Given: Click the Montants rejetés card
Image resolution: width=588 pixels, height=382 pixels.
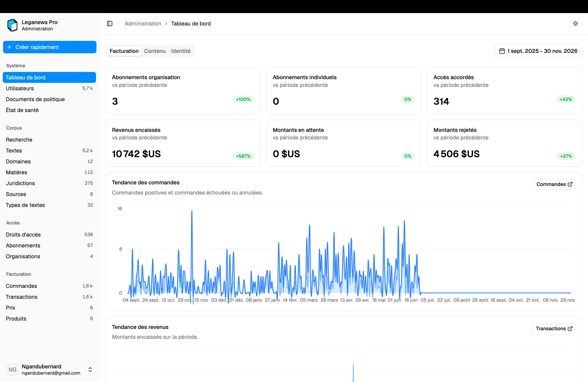Looking at the screenshot, I should coord(504,143).
